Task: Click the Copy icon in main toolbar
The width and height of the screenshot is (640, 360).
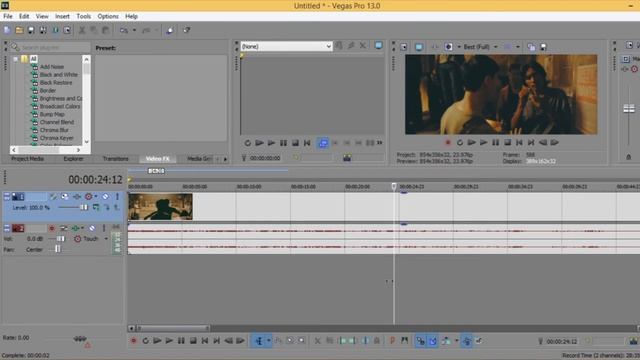Action: click(x=94, y=30)
